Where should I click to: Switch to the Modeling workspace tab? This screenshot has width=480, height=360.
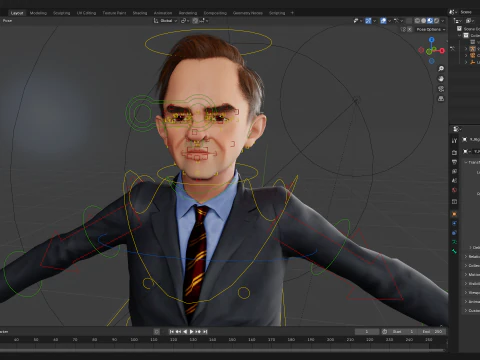pos(38,13)
